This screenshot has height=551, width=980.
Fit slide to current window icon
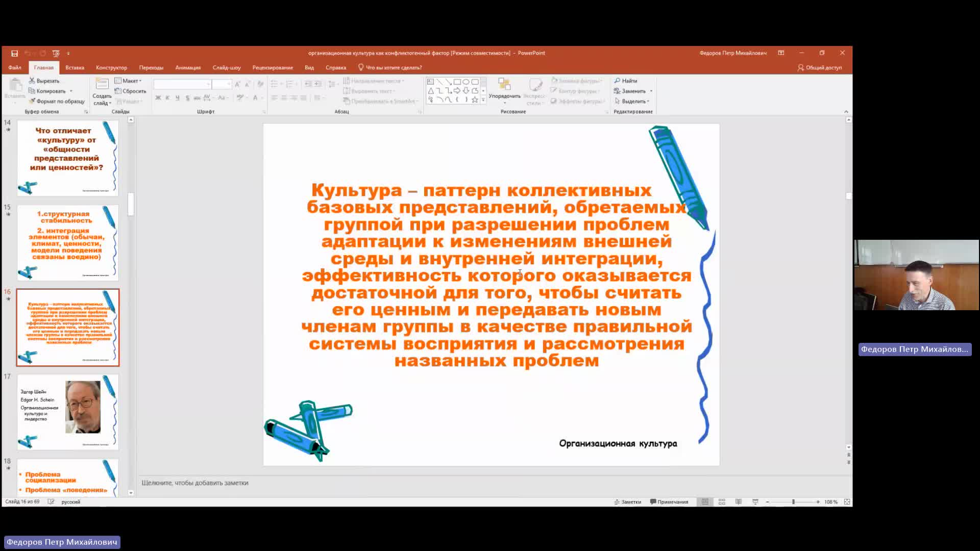[x=847, y=502]
